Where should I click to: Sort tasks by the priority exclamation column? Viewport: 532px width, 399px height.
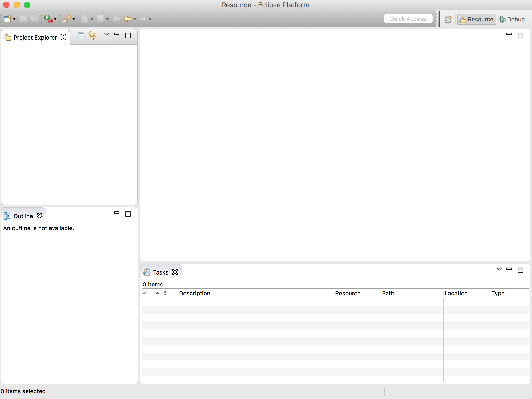coord(165,293)
